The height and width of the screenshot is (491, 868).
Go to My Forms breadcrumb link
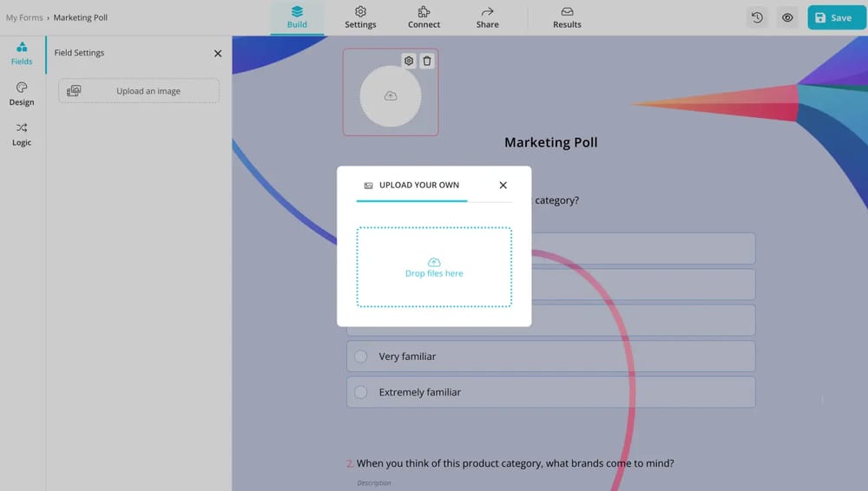click(23, 17)
